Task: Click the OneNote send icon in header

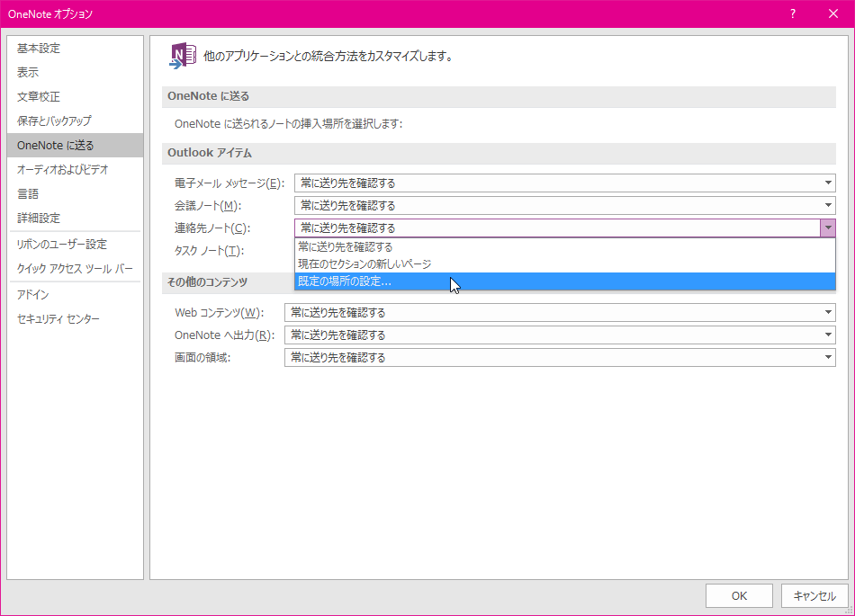Action: point(183,56)
